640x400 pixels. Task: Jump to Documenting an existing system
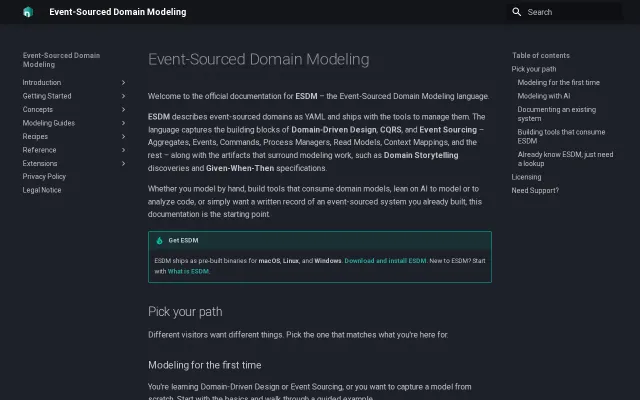pos(557,114)
